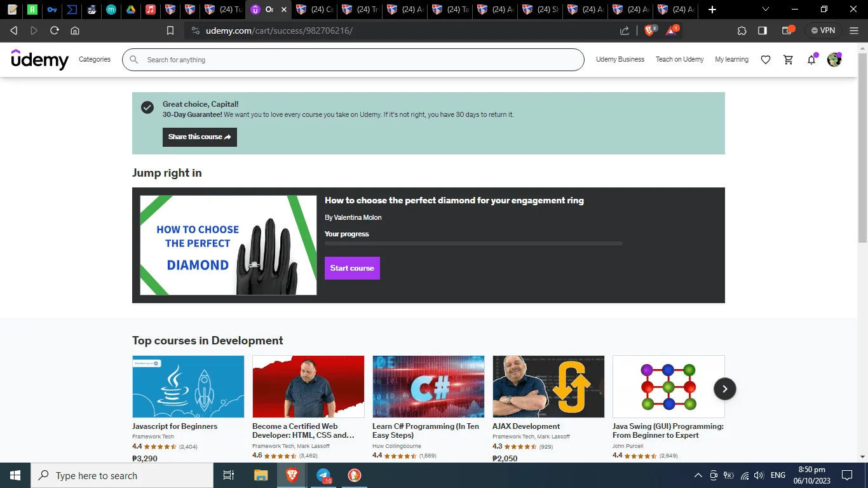This screenshot has width=868, height=488.
Task: Switch to the '(24) Co' tab
Action: pyautogui.click(x=315, y=10)
